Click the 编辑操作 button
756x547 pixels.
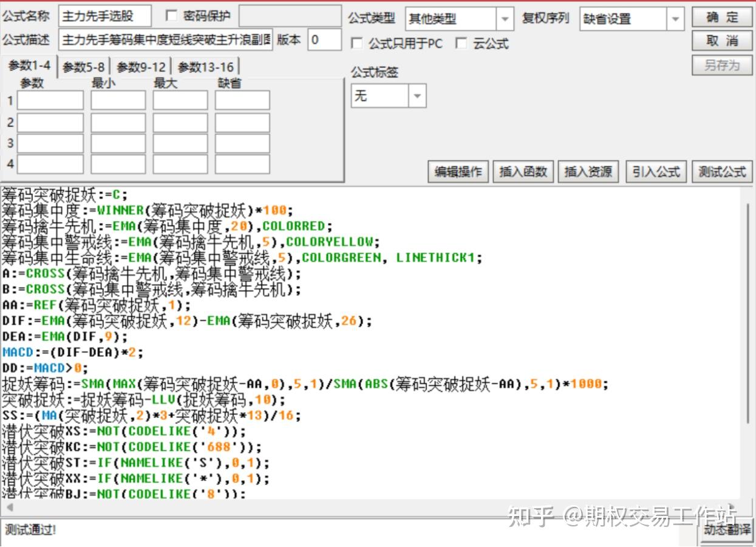(458, 172)
